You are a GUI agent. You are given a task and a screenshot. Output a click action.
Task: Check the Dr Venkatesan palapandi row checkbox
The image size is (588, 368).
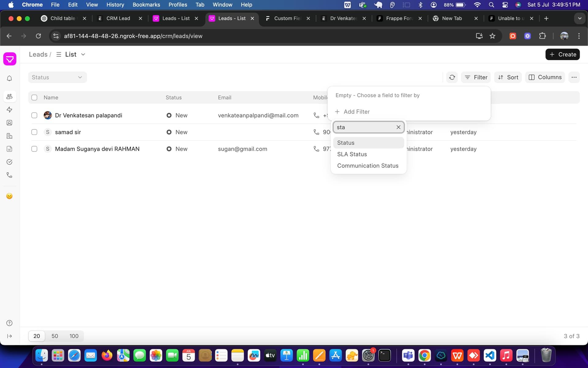34,115
